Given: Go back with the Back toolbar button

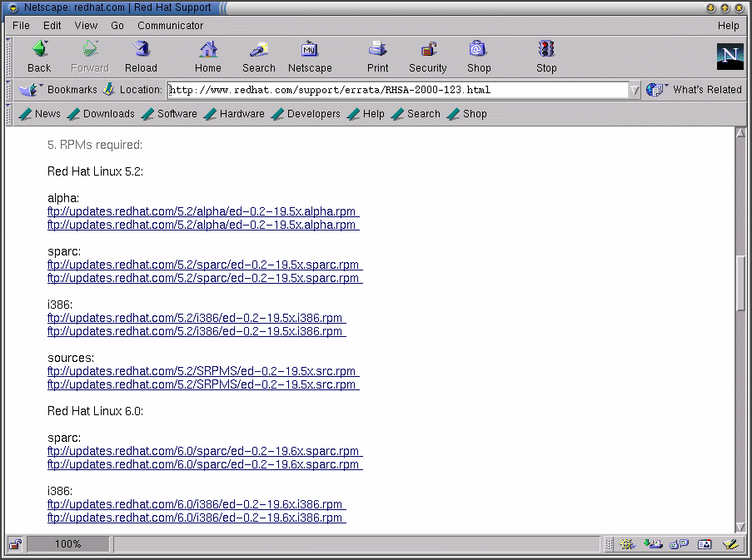Looking at the screenshot, I should [39, 57].
